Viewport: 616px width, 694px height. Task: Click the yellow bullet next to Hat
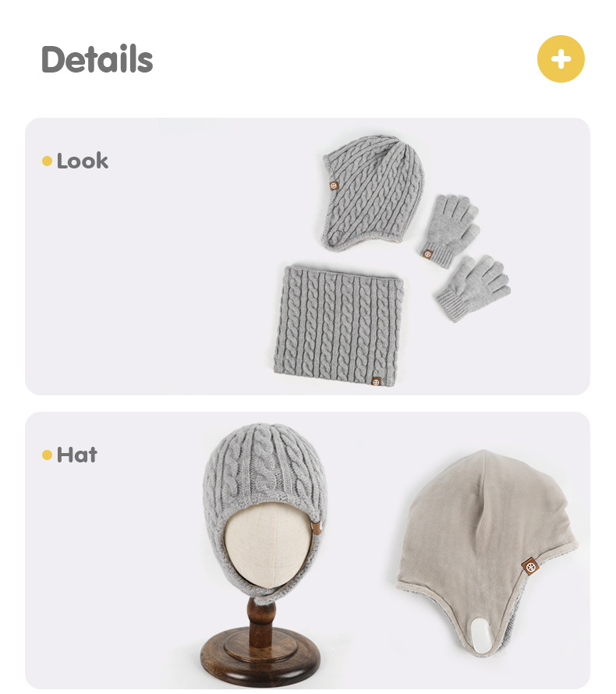(x=47, y=455)
